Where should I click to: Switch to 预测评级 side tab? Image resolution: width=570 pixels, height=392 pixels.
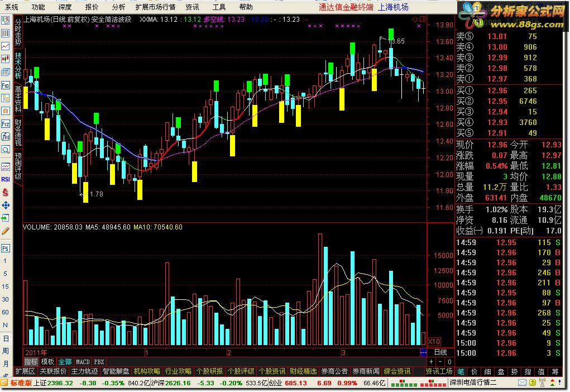(18, 166)
